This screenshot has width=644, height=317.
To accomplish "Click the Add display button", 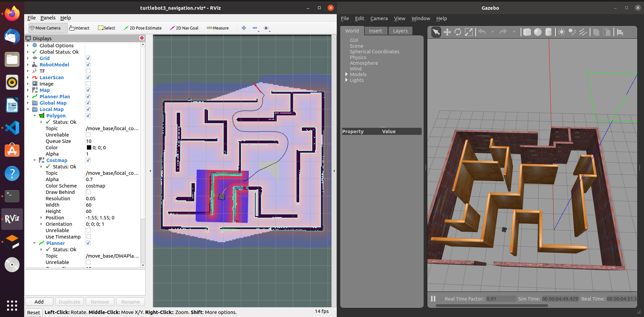I will coord(39,302).
